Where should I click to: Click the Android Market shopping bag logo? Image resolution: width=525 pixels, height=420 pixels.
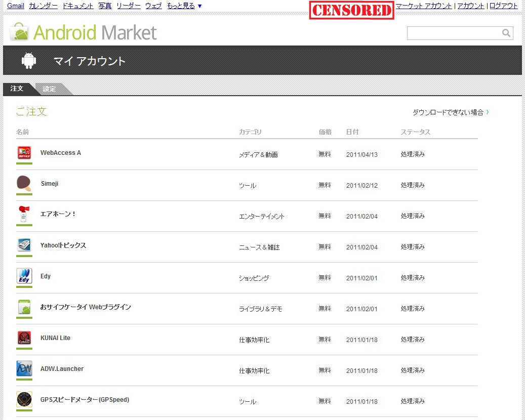tap(20, 32)
